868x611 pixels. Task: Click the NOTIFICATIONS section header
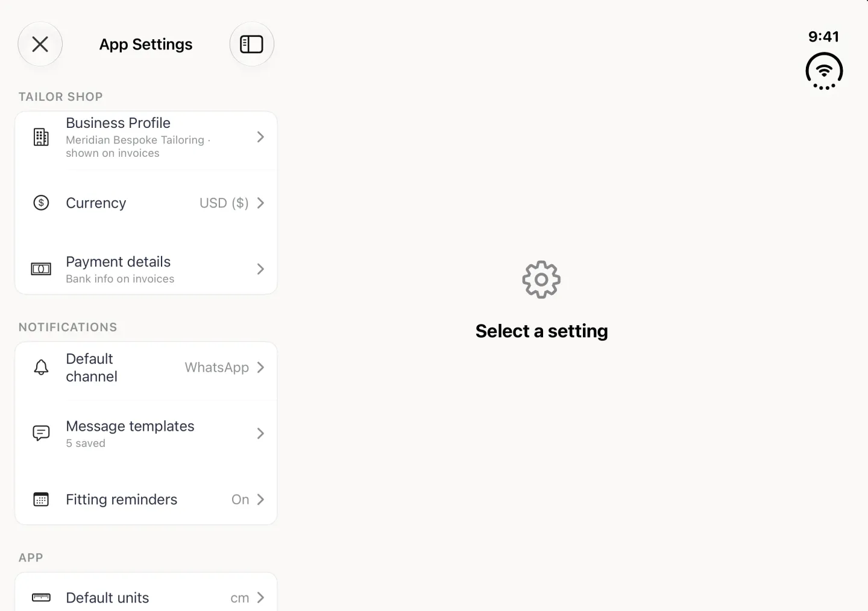(x=68, y=327)
